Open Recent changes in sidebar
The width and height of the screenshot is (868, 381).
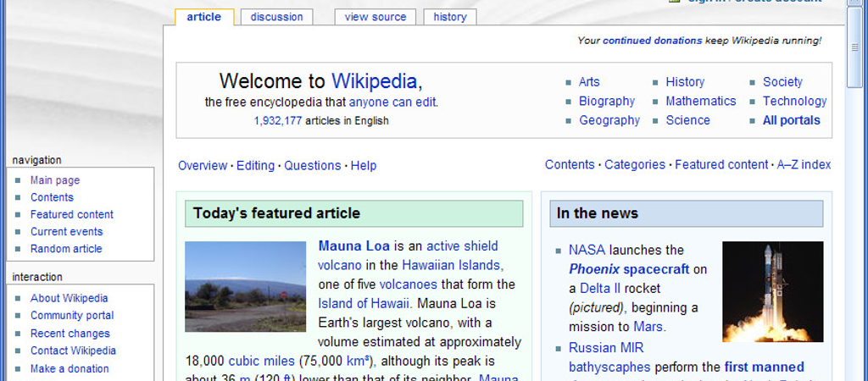click(70, 334)
